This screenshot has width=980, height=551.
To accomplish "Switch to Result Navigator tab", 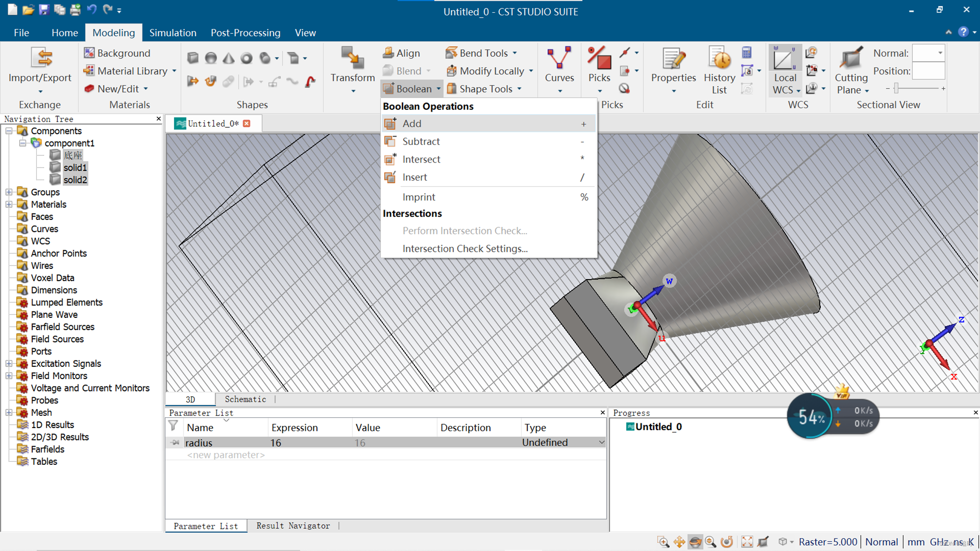I will [293, 526].
